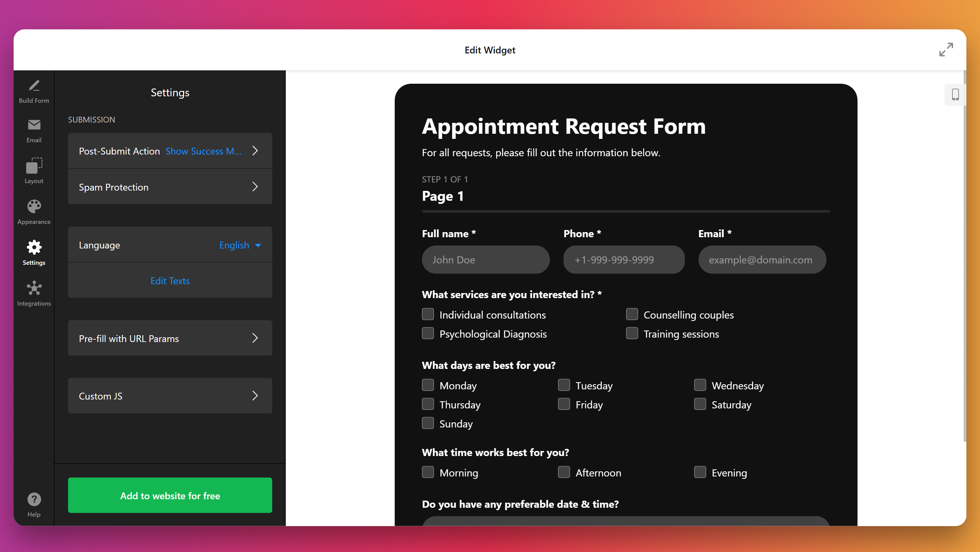Open Pre-fill with URL Params settings
The height and width of the screenshot is (552, 980).
point(170,338)
